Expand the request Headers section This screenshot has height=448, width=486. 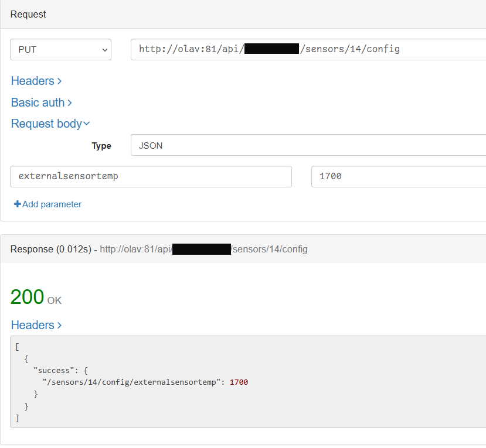tap(36, 81)
